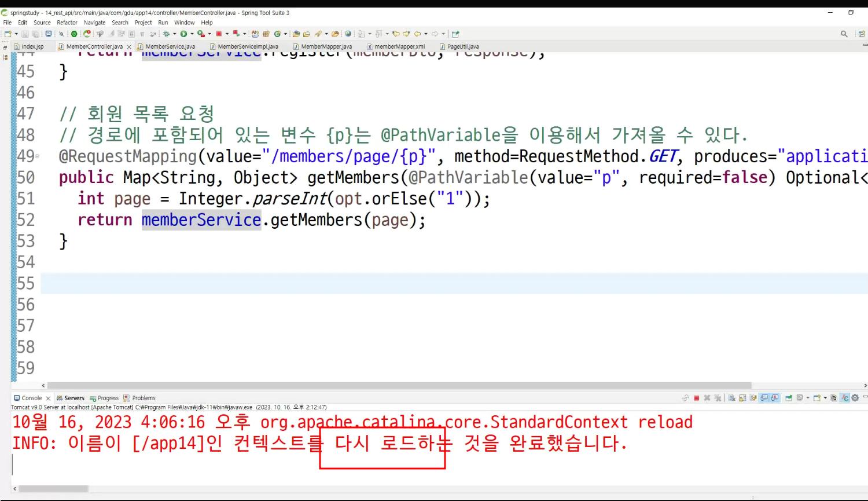
Task: Click the New file wizard icon
Action: click(x=8, y=34)
